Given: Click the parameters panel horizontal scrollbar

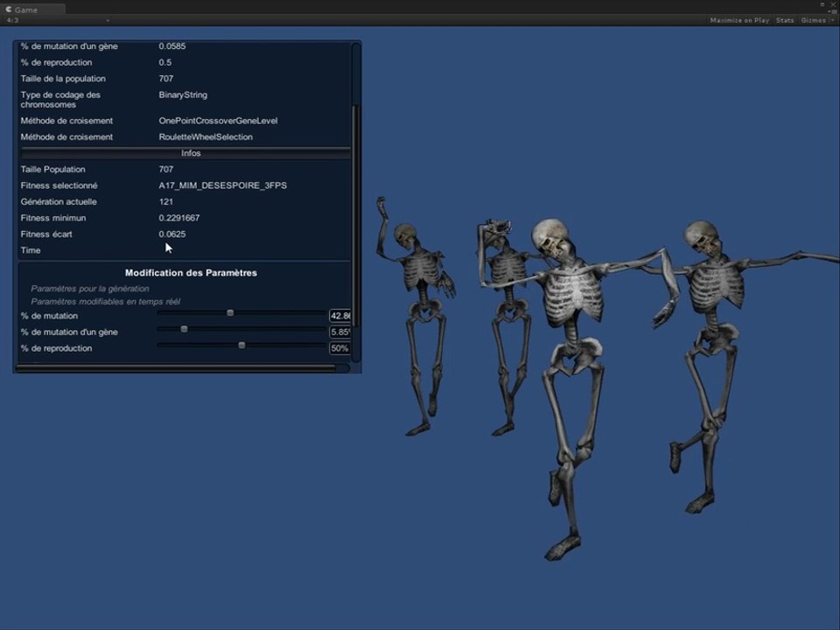Looking at the screenshot, I should (175, 368).
